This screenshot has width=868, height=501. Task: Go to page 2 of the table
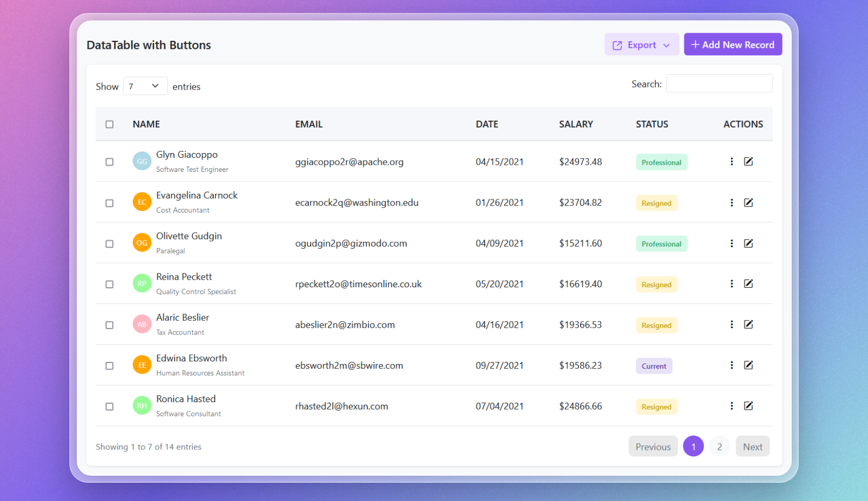tap(719, 446)
